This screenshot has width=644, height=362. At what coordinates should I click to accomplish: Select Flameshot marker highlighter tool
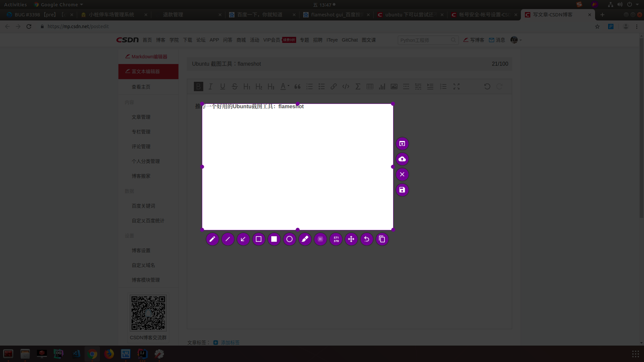coord(305,239)
